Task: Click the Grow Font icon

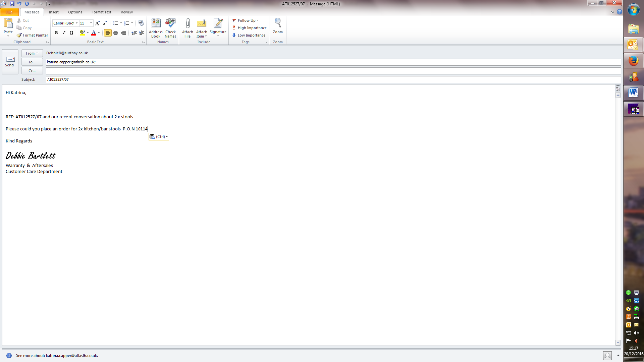Action: point(97,23)
